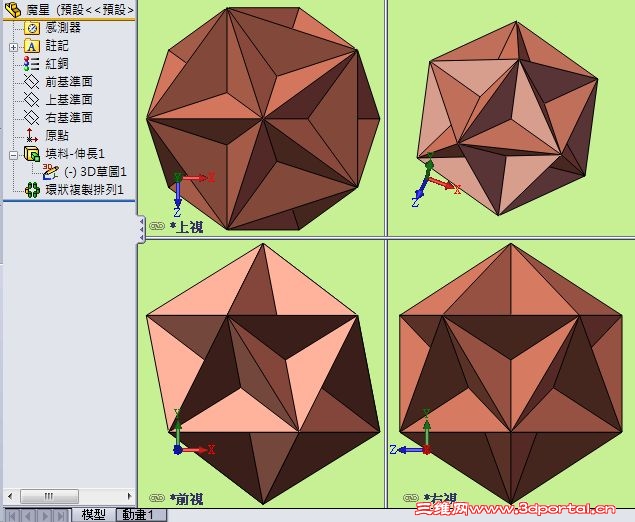635x522 pixels.
Task: Click the coordinate triad in the isometric view
Action: tap(435, 180)
